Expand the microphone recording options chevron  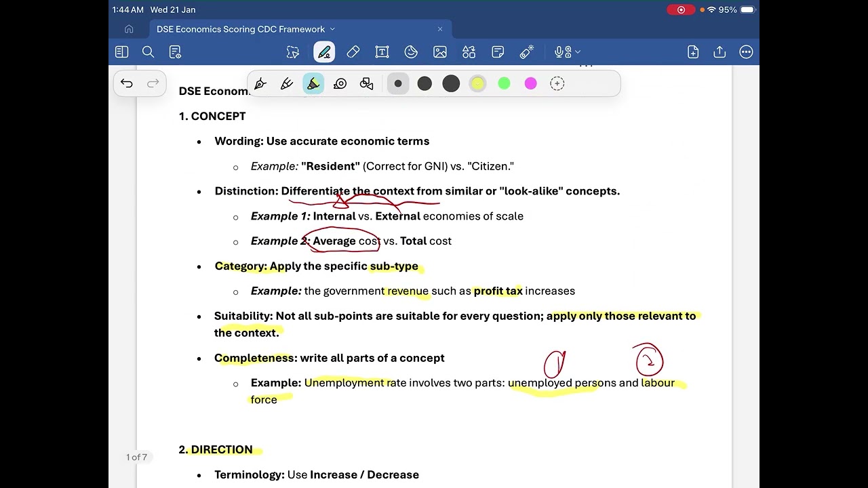578,52
